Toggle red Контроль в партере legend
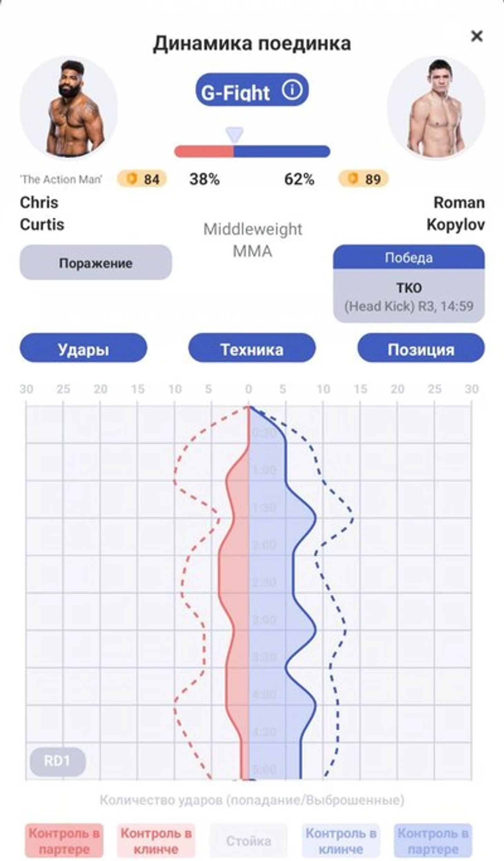The image size is (504, 861). 64,840
